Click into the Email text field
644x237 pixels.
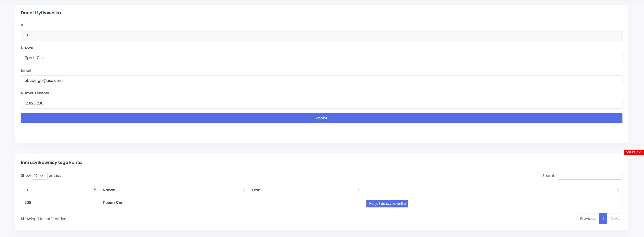pyautogui.click(x=321, y=80)
